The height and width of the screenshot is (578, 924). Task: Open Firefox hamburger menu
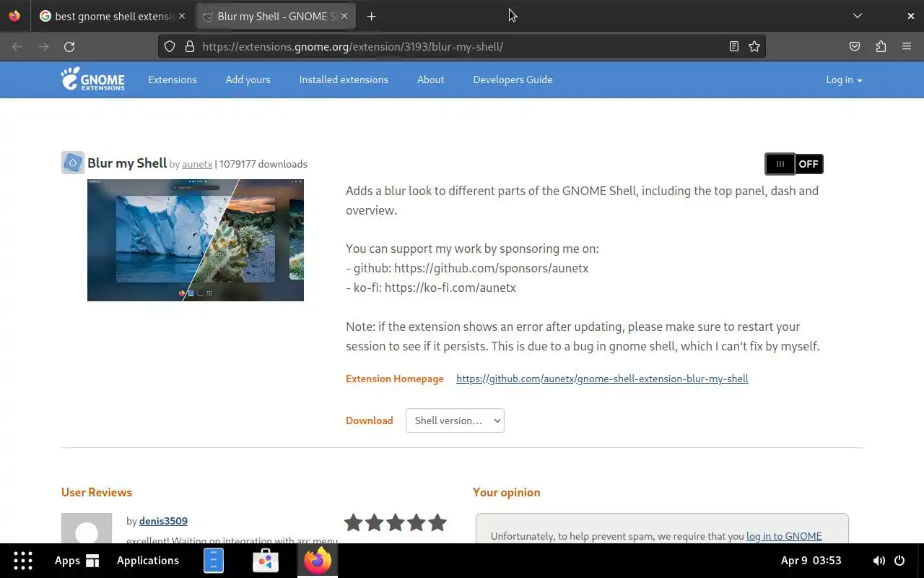907,46
